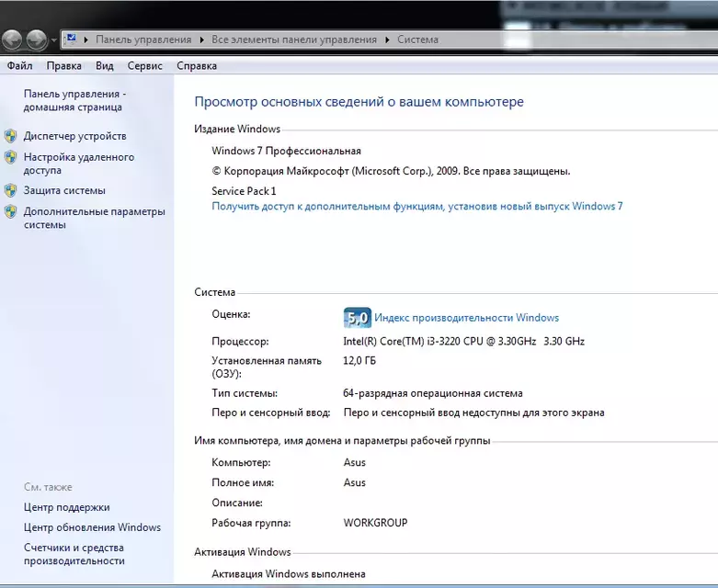Open Защита системы link
The image size is (718, 588).
(x=64, y=190)
